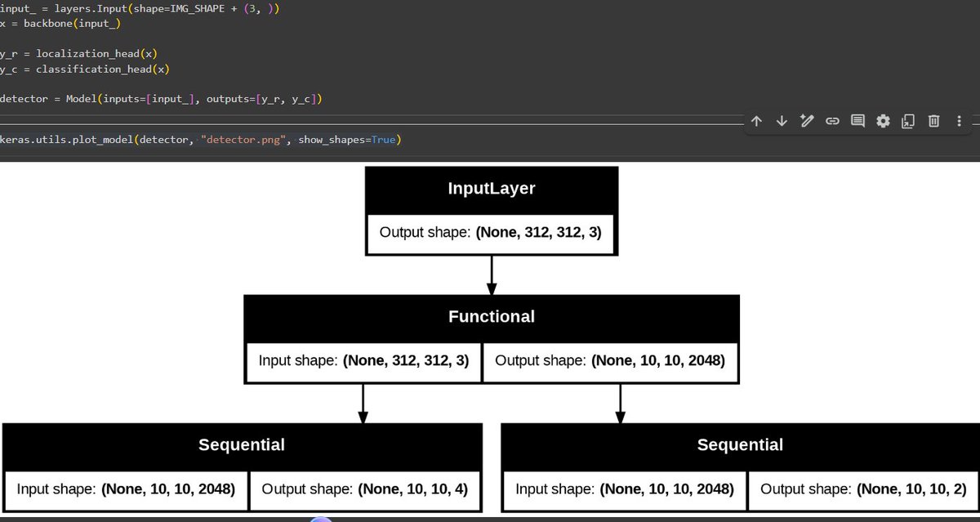Delete the cell with the trash icon

click(933, 122)
